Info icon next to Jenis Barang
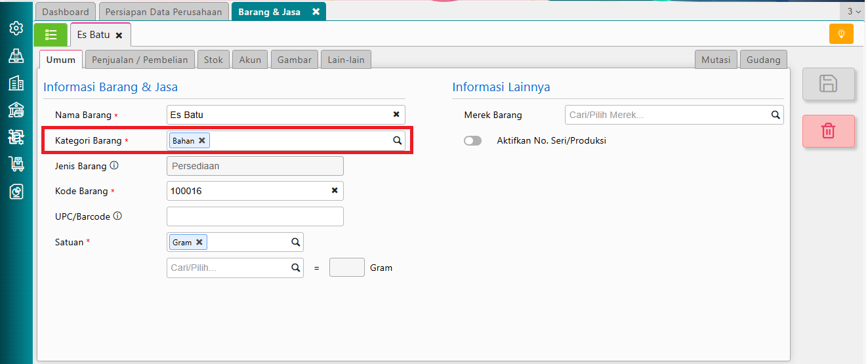Image resolution: width=868 pixels, height=364 pixels. click(114, 165)
